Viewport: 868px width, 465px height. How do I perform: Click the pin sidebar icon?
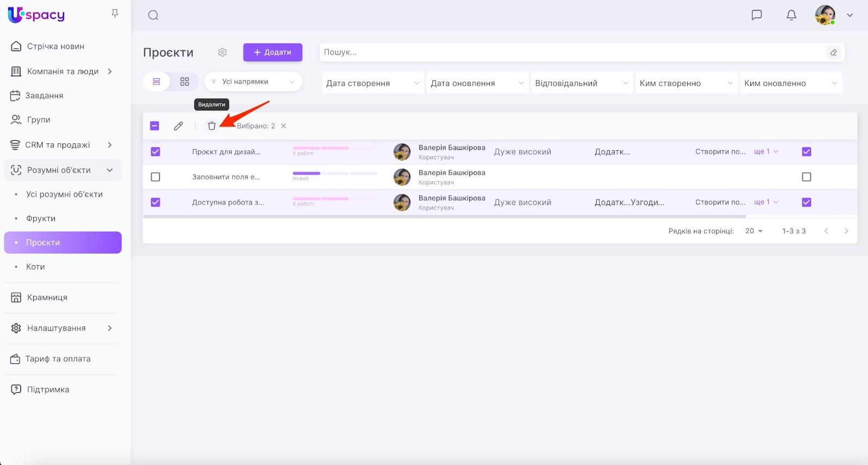(x=115, y=14)
